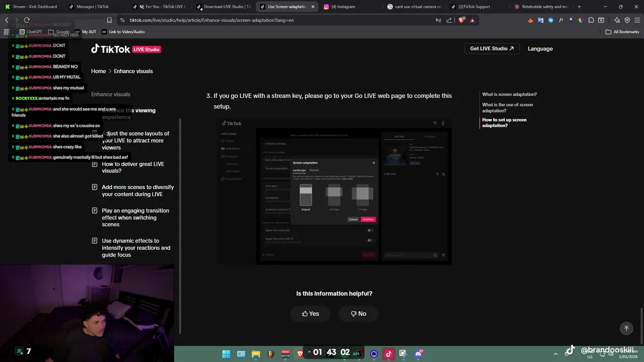
Task: Open My AUT bookmark
Action: point(86,32)
